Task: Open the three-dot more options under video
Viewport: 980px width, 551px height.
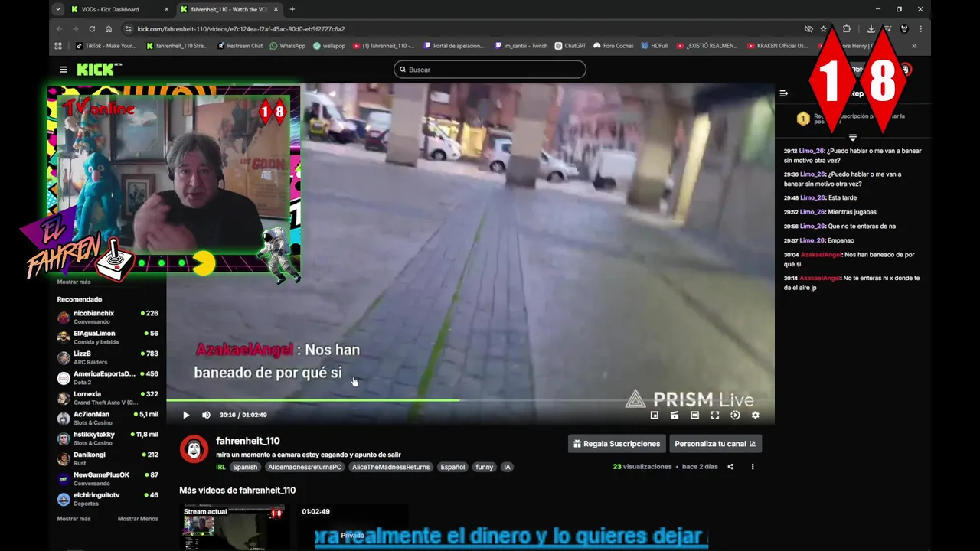Action: pos(753,466)
